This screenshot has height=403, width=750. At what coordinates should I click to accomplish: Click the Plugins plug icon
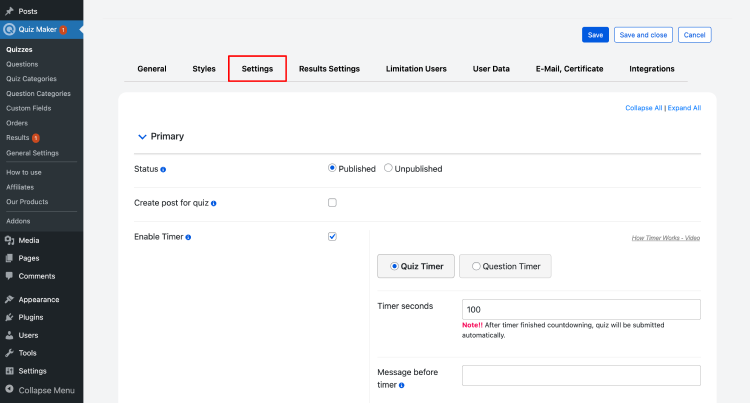pos(9,317)
